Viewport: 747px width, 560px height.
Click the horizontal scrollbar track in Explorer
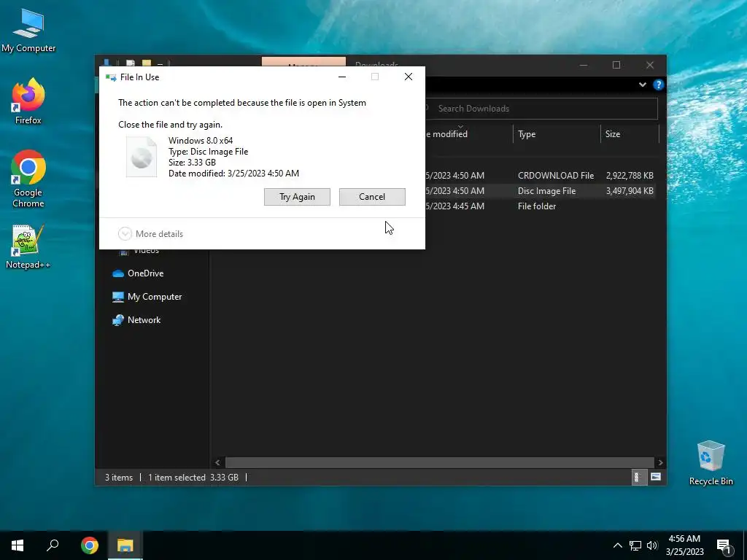click(x=439, y=462)
